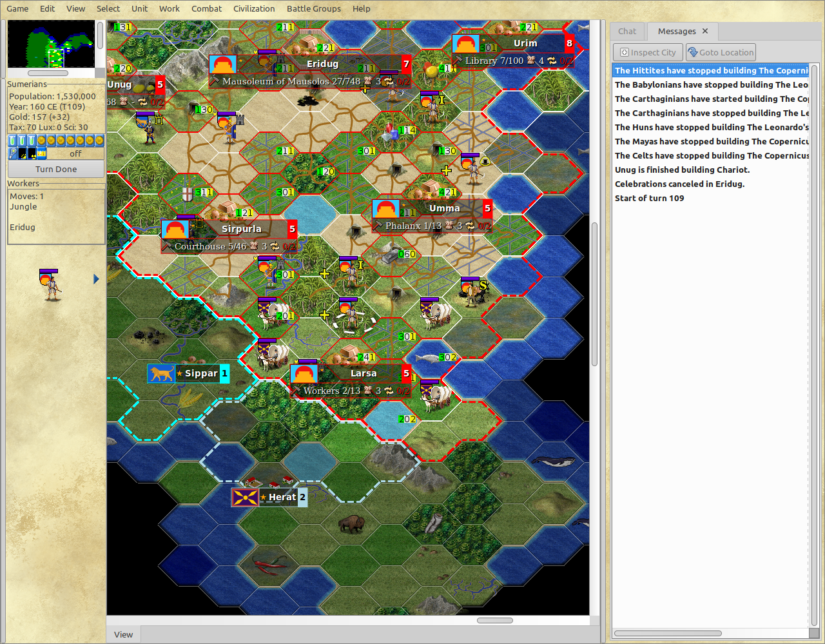Open the Edit menu

[47, 8]
